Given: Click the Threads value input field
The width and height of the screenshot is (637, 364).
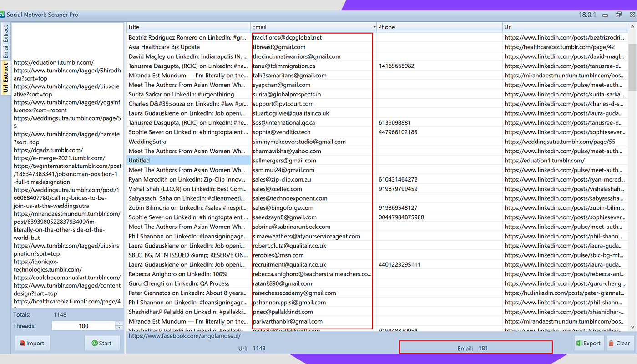Looking at the screenshot, I should pyautogui.click(x=84, y=326).
